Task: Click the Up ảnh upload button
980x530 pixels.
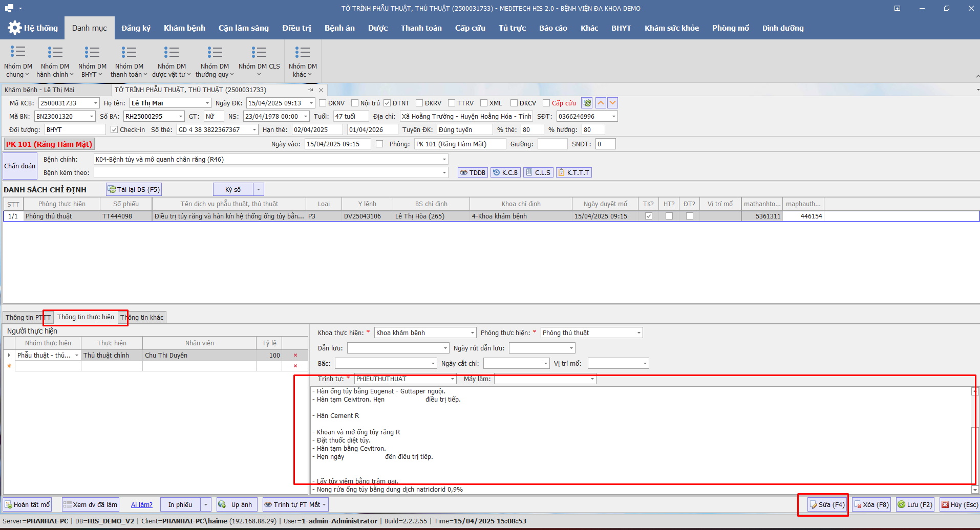Action: [x=237, y=504]
